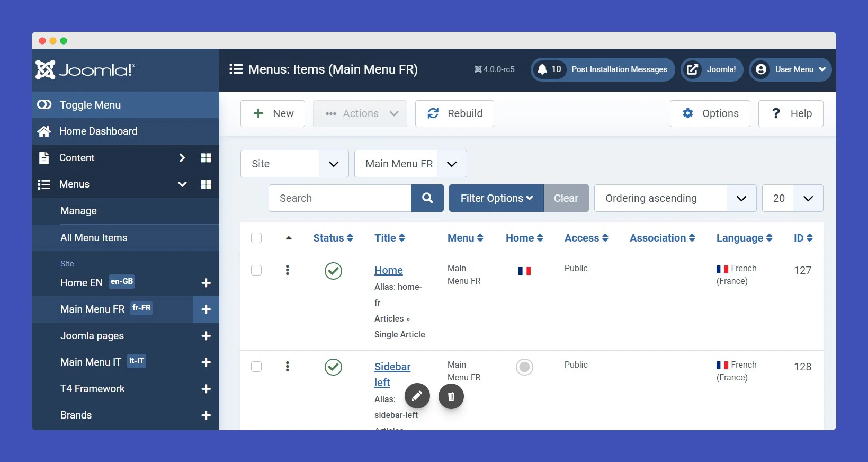Set Sidebar left as home radio
The width and height of the screenshot is (868, 462).
point(524,367)
